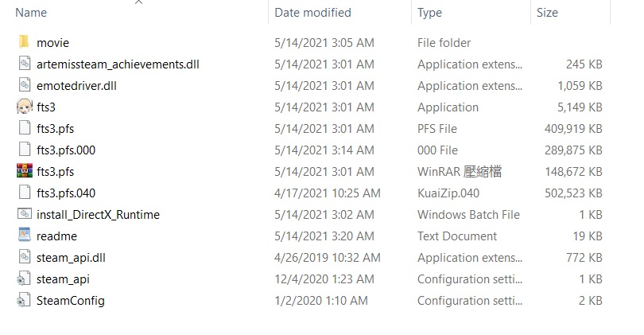Click the SteamConfig settings file icon

point(24,301)
